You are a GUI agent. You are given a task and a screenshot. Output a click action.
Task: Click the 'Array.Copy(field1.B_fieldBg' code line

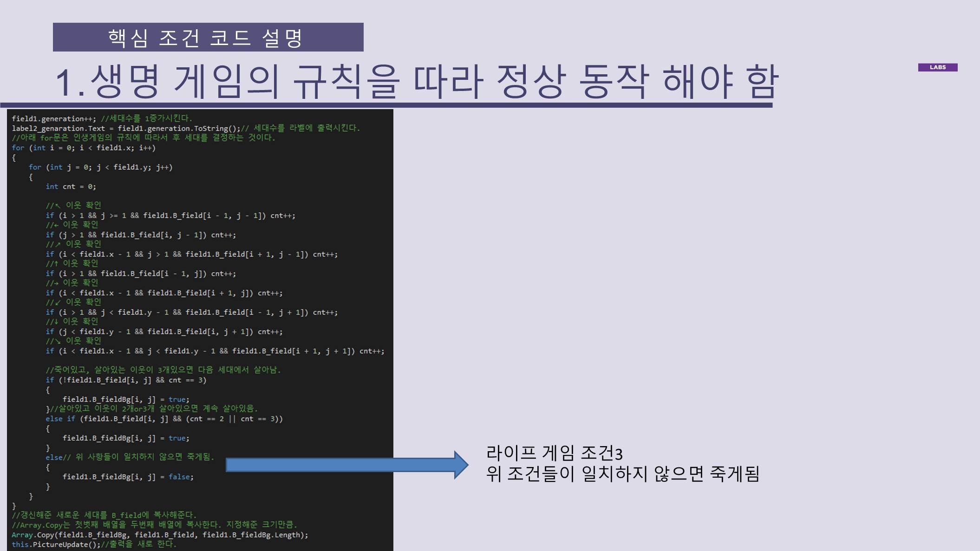(160, 535)
